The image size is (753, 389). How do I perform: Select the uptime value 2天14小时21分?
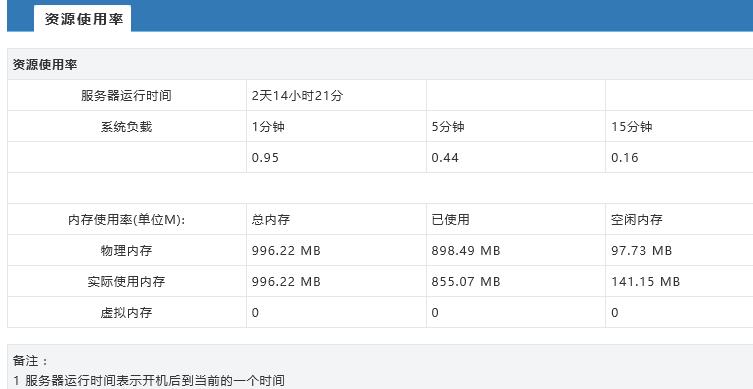(297, 96)
